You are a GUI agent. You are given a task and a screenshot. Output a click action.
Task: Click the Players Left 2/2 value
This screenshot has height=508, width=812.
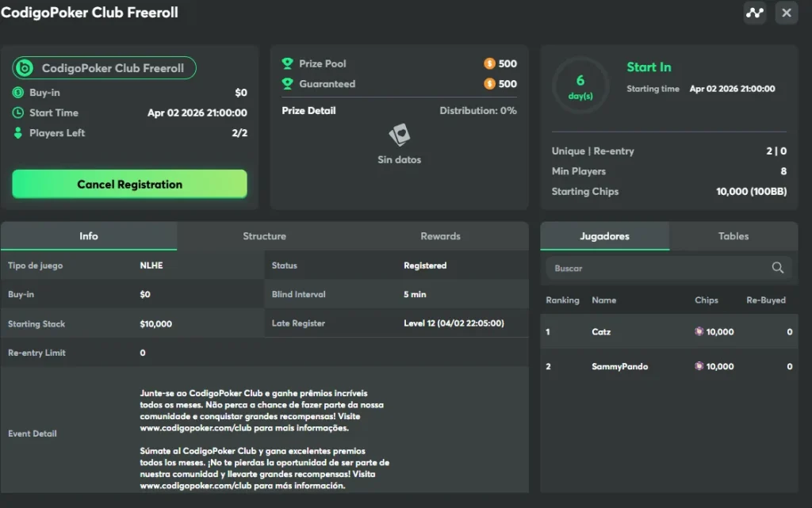coord(239,133)
